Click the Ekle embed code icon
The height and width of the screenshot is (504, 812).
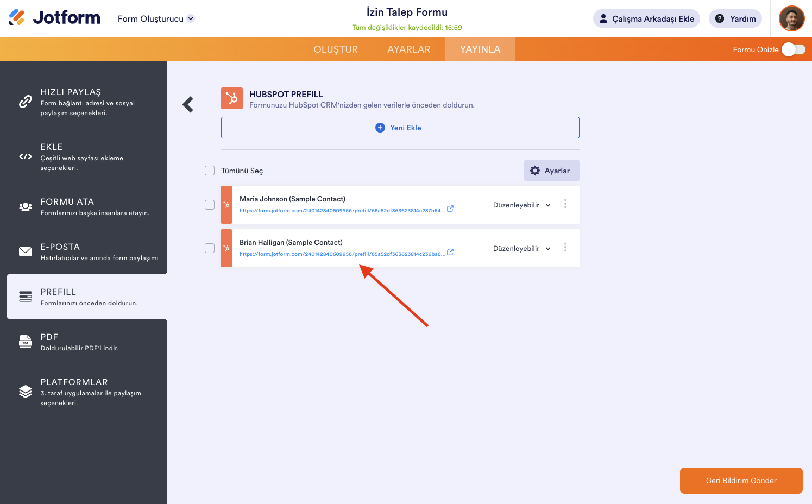(x=26, y=156)
